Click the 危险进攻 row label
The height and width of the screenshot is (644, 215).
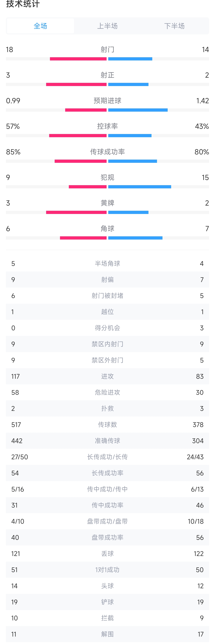point(107,392)
